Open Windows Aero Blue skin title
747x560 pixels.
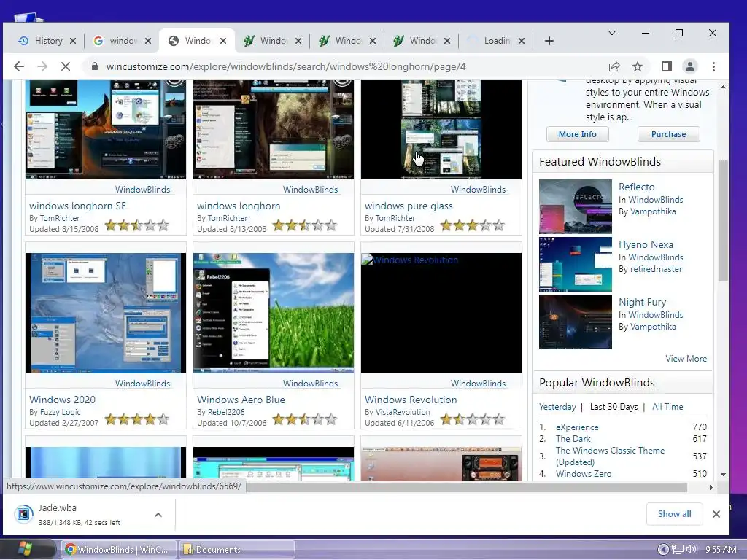pyautogui.click(x=241, y=400)
